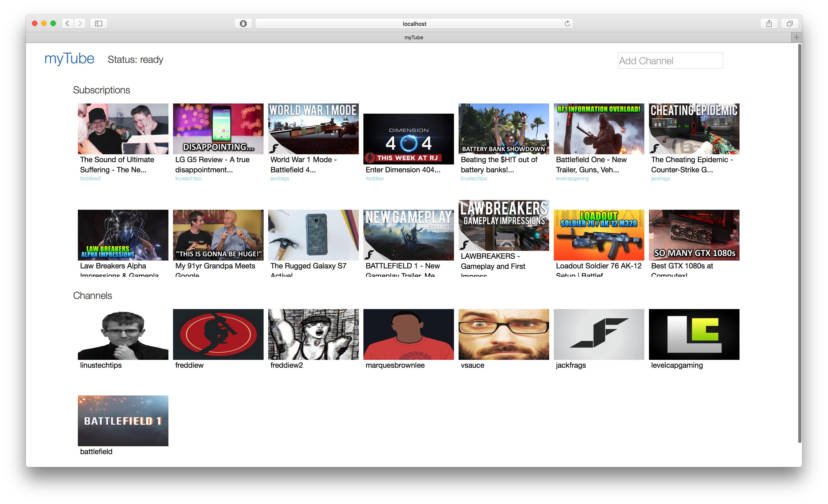The height and width of the screenshot is (504, 828).
Task: Show all tabs overview button
Action: 790,24
